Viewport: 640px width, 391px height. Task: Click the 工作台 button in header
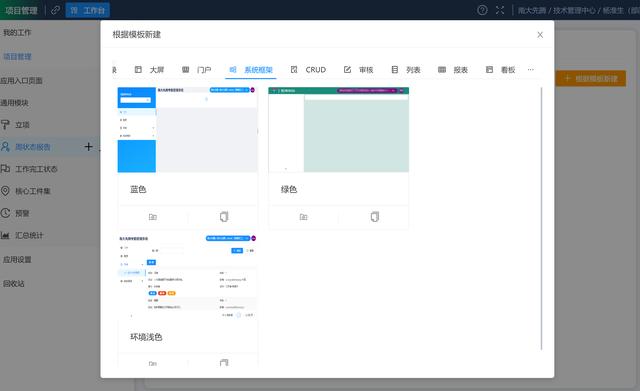(87, 10)
